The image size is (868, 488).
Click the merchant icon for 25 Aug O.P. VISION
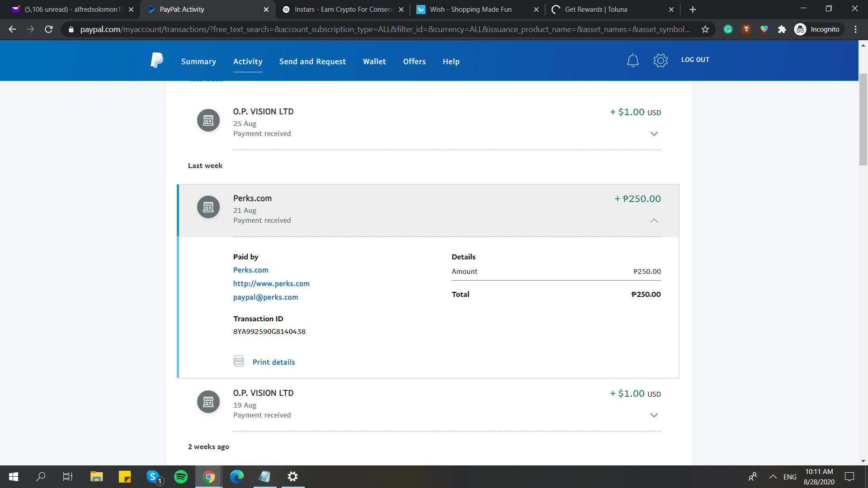coord(208,120)
